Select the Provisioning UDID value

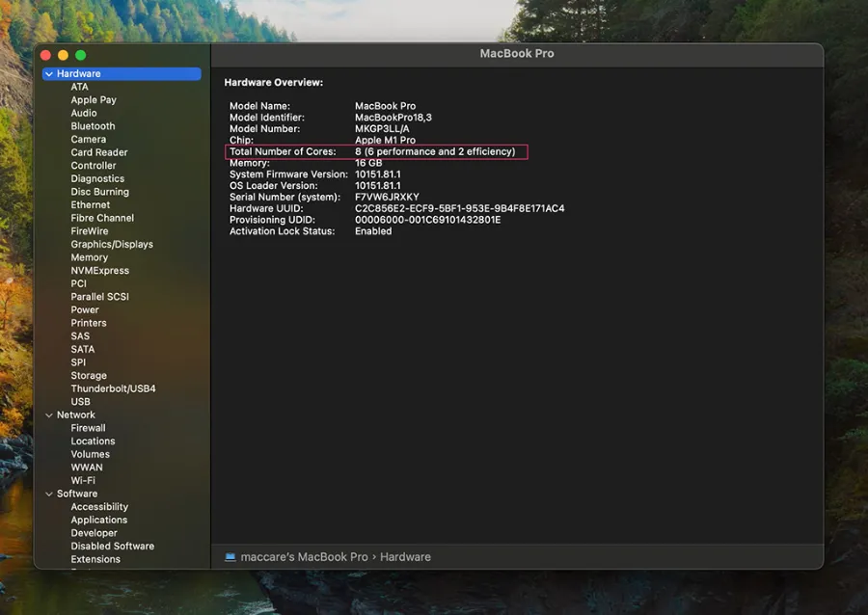(428, 220)
